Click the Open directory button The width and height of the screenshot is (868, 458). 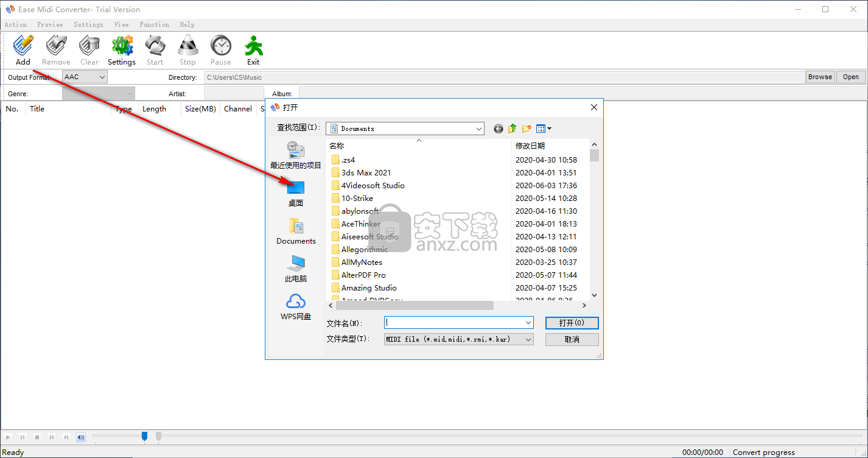click(x=851, y=77)
